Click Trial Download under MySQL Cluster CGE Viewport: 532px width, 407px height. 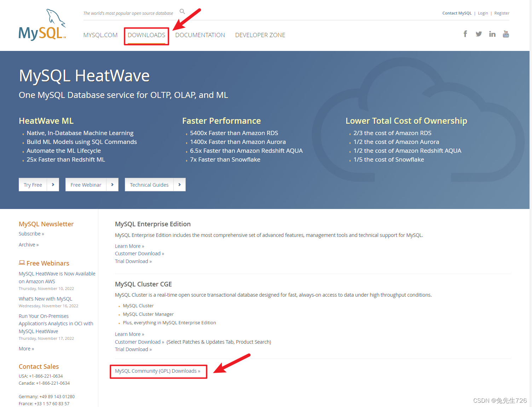click(x=133, y=349)
